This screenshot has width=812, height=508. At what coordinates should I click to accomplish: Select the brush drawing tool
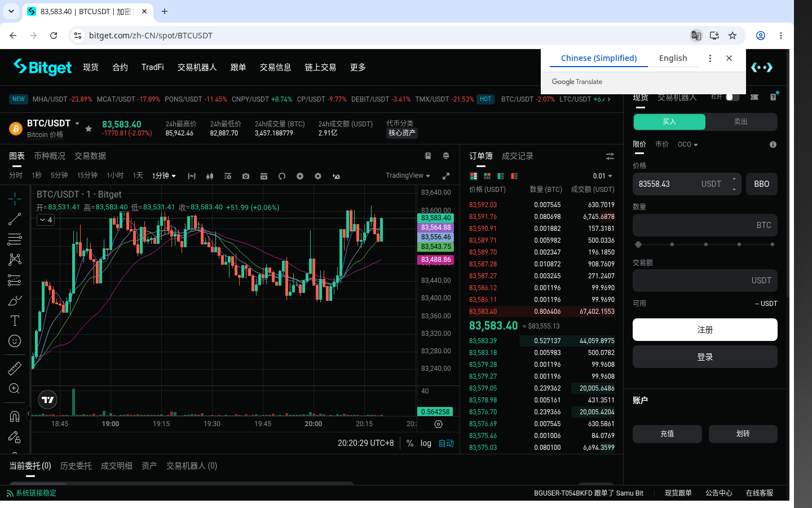(15, 300)
